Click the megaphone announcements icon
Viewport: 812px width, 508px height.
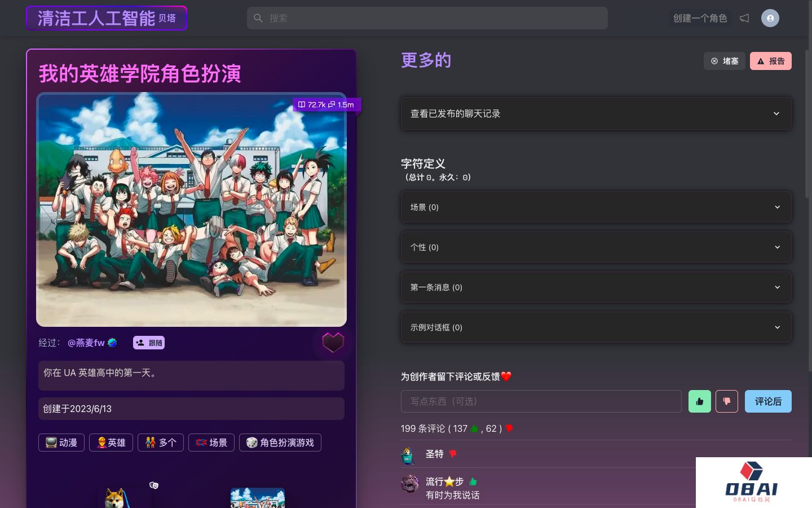pyautogui.click(x=744, y=18)
